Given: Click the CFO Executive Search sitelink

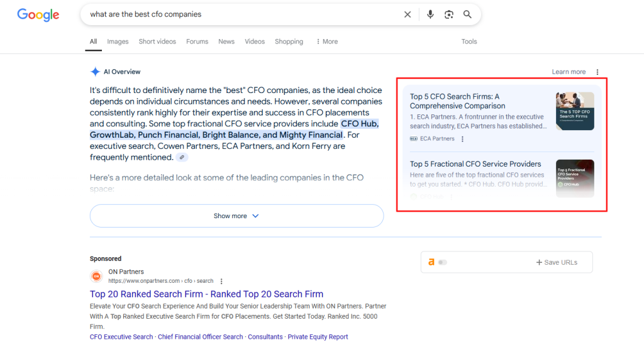Looking at the screenshot, I should (121, 337).
